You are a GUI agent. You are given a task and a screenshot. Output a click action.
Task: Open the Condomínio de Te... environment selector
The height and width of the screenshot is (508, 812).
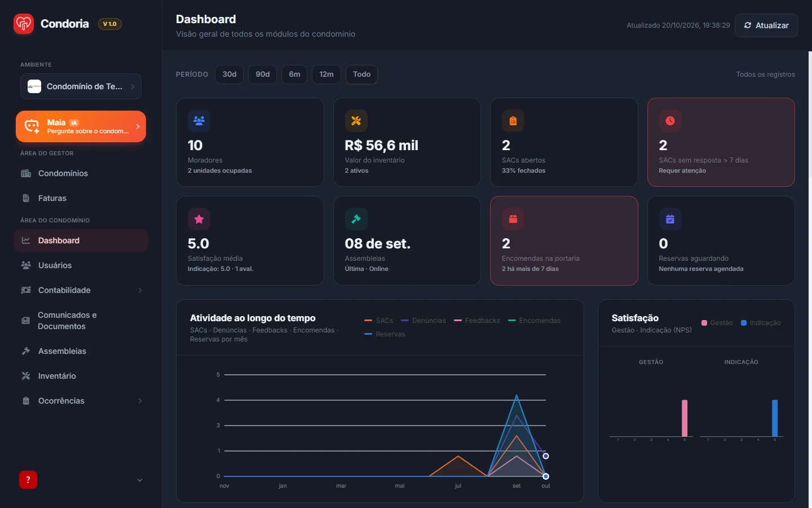click(x=81, y=86)
